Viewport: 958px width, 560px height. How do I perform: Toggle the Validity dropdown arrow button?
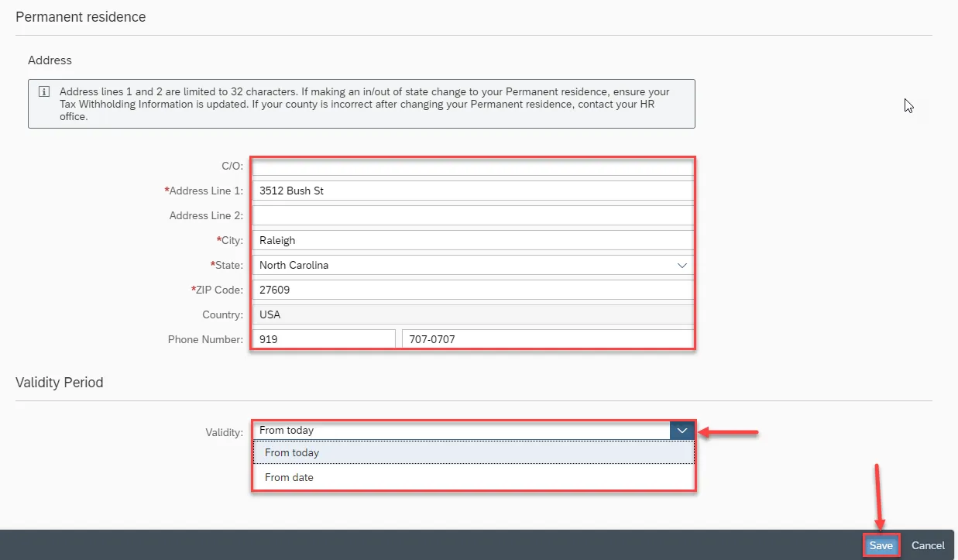pyautogui.click(x=682, y=431)
